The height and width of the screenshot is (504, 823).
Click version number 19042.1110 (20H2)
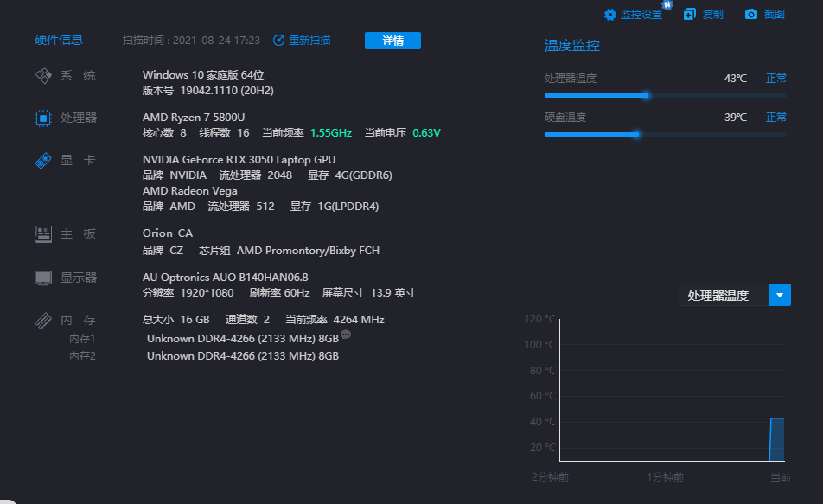pos(226,90)
